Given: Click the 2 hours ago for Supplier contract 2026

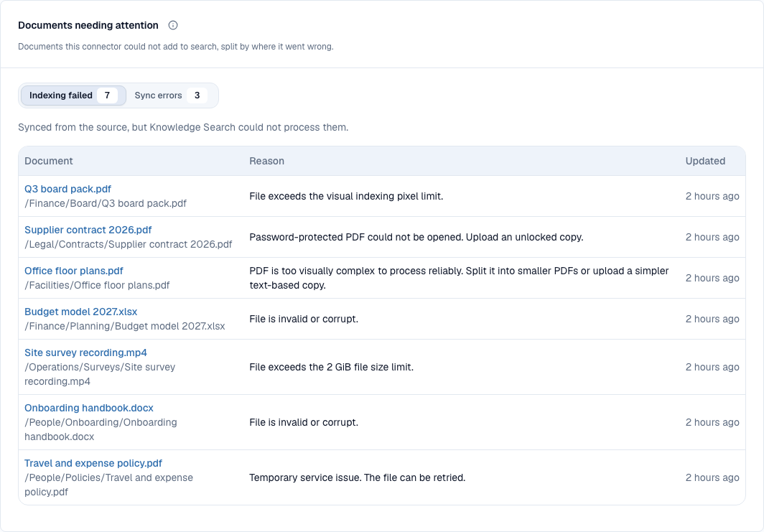Looking at the screenshot, I should coord(712,237).
